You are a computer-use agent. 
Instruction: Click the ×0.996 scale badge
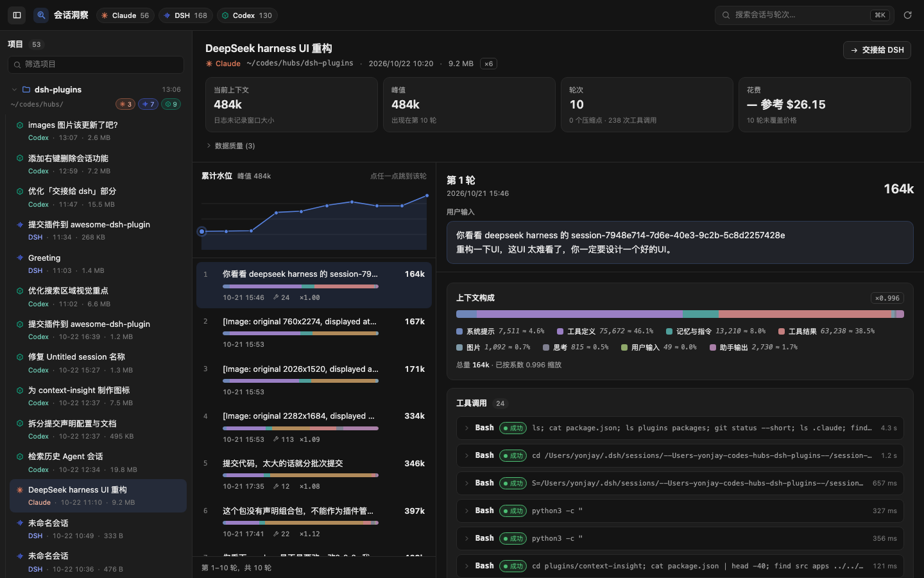pos(887,298)
